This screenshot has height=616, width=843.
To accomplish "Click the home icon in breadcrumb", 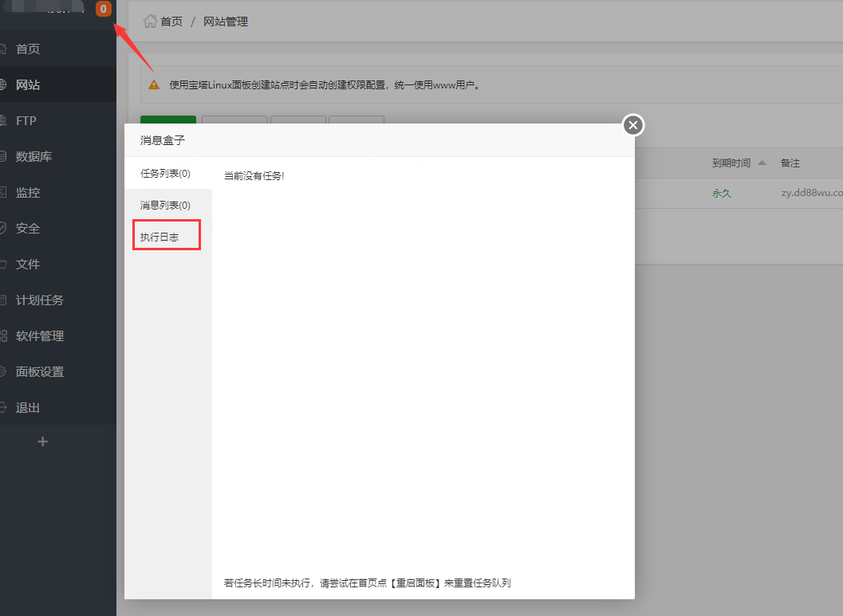I will [150, 21].
